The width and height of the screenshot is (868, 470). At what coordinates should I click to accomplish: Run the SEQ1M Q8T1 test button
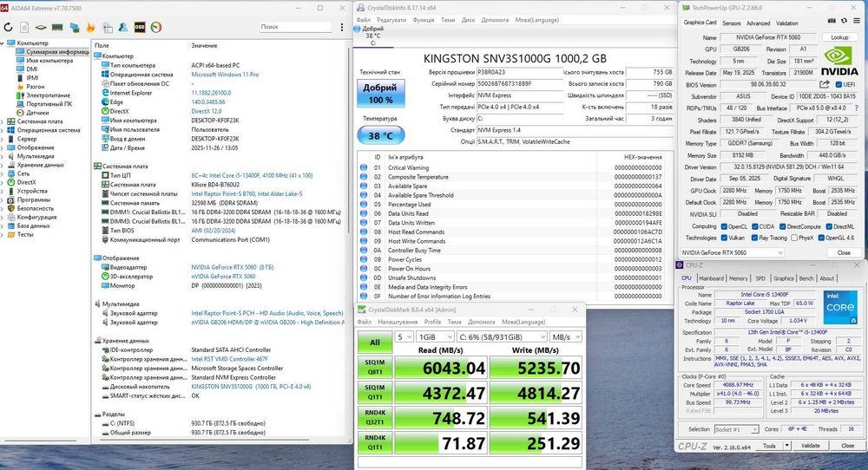[x=375, y=367]
